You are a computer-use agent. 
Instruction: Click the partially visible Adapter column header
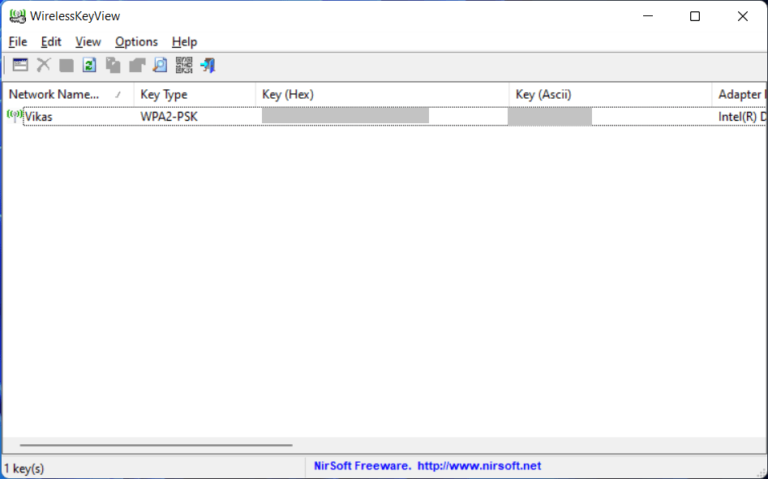[x=740, y=95]
